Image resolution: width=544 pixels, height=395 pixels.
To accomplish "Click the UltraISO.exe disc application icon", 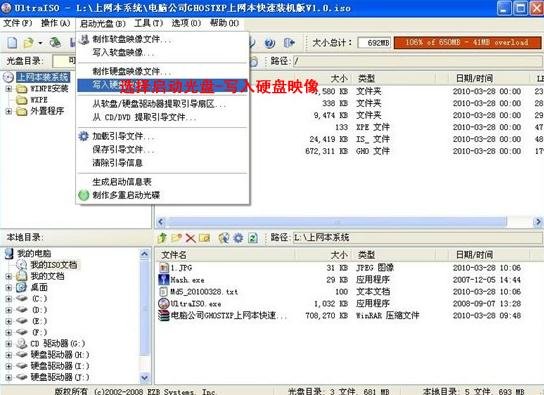I will (x=164, y=303).
